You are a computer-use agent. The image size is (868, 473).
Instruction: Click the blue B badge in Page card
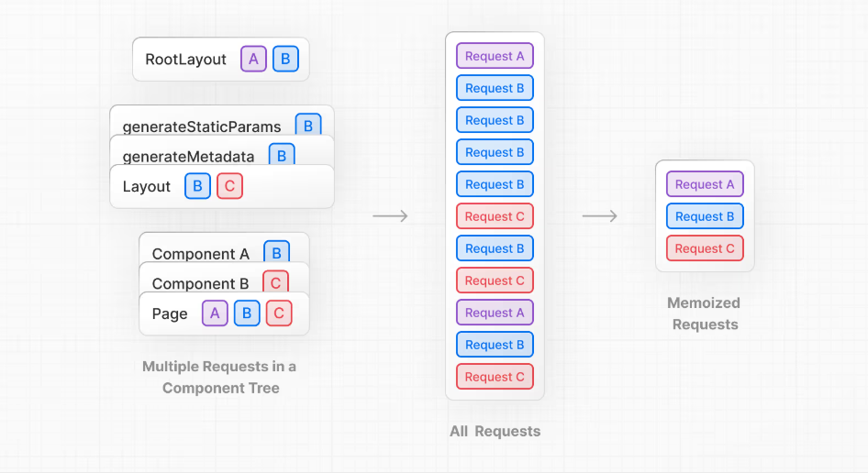(x=247, y=313)
